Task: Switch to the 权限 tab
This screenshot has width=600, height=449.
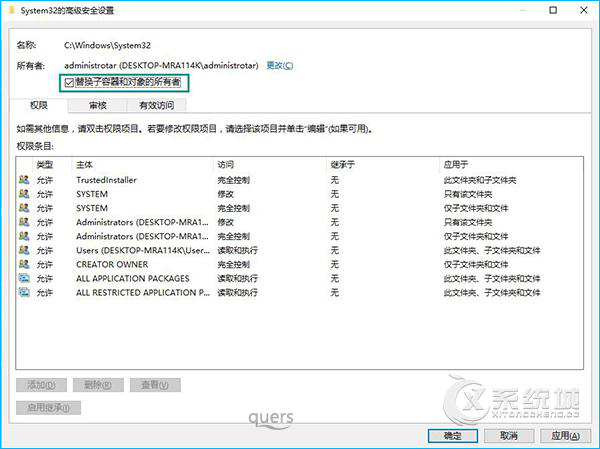Action: point(39,105)
